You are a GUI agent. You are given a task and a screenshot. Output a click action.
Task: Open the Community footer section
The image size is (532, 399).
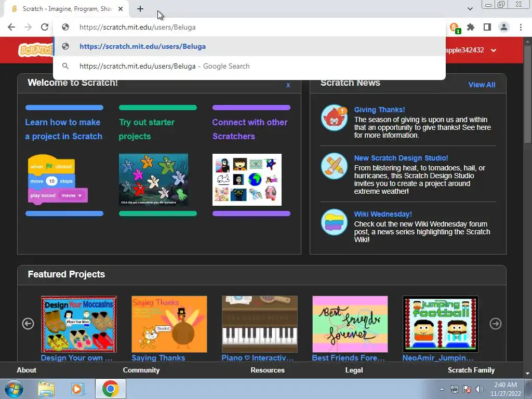point(141,370)
